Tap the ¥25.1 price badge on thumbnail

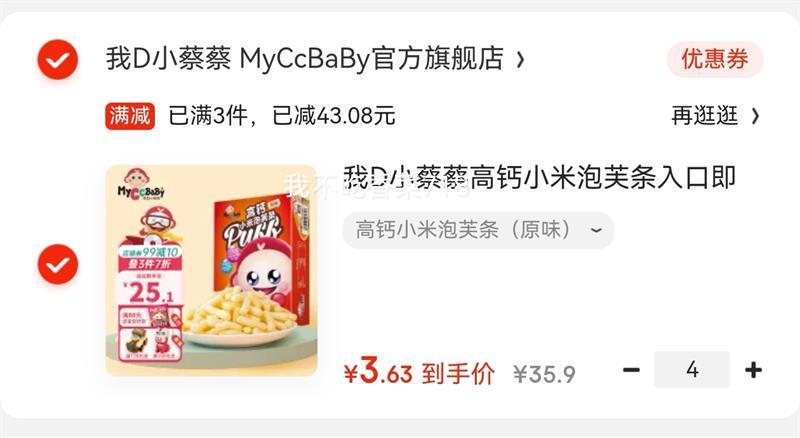pyautogui.click(x=149, y=291)
